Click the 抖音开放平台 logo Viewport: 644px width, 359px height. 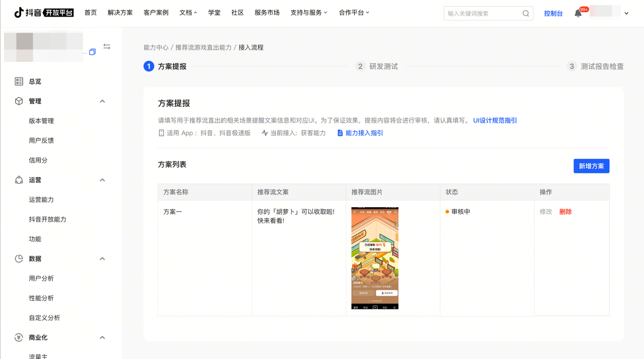[44, 13]
